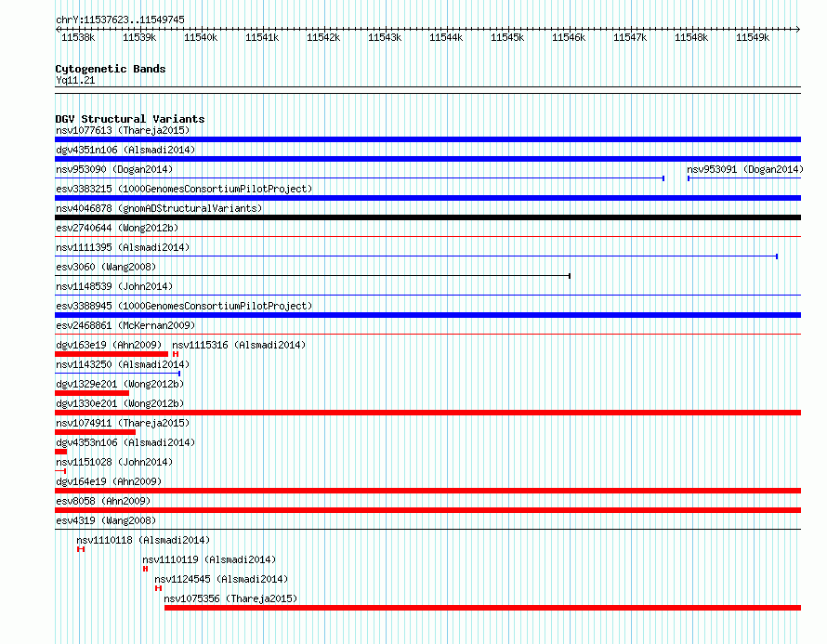The height and width of the screenshot is (644, 827).
Task: Select nsv1143250 (Alsmadi2014) label
Action: 123,364
